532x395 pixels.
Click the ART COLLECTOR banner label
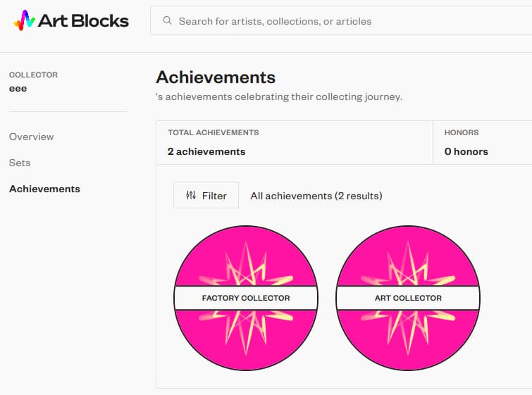(x=408, y=298)
